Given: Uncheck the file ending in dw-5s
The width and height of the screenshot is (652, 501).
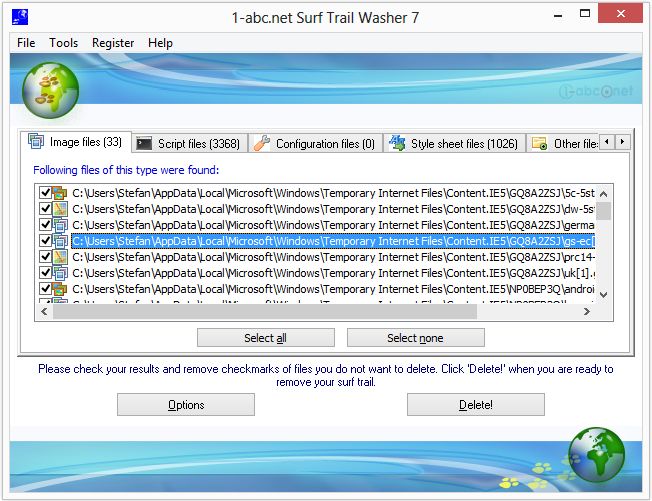Looking at the screenshot, I should tap(45, 208).
